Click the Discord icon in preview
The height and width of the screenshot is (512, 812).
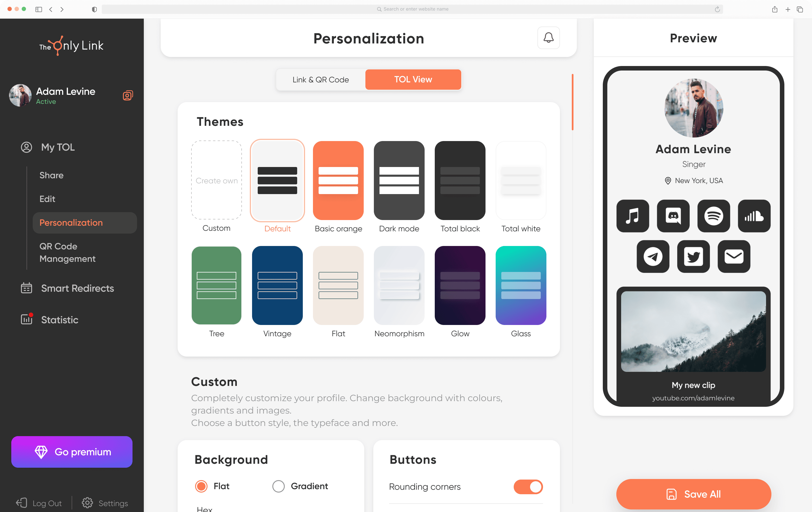(673, 216)
